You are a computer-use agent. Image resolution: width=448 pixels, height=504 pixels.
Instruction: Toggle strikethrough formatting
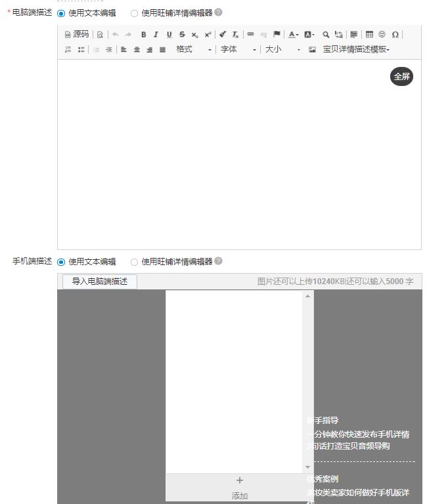[x=182, y=34]
